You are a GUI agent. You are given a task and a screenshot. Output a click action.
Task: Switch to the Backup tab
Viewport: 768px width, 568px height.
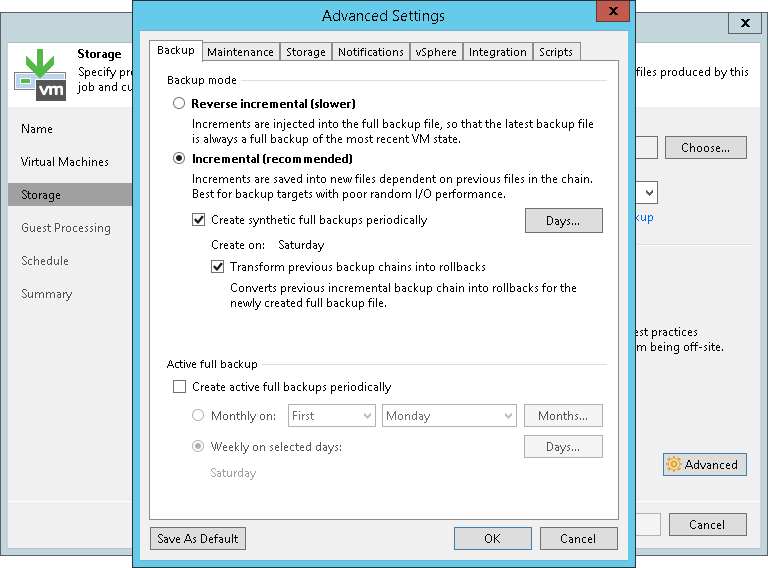(x=176, y=50)
